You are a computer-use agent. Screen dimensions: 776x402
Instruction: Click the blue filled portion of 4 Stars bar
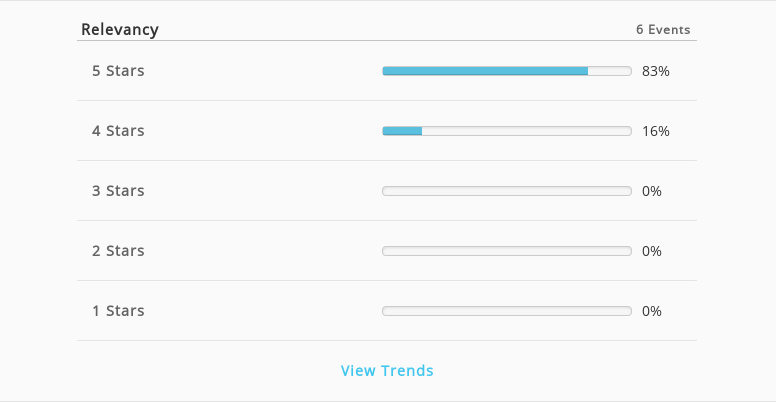[402, 131]
